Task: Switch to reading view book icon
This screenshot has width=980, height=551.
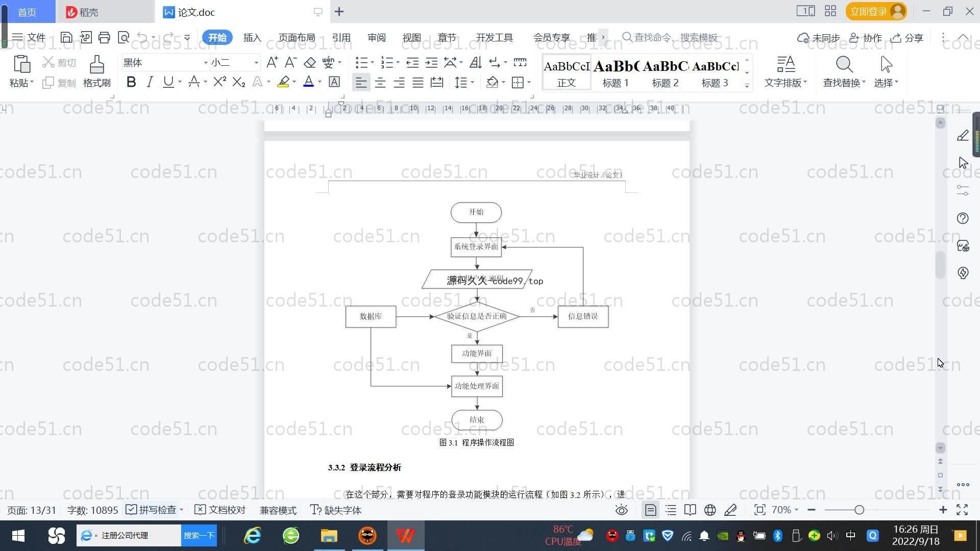Action: [690, 510]
